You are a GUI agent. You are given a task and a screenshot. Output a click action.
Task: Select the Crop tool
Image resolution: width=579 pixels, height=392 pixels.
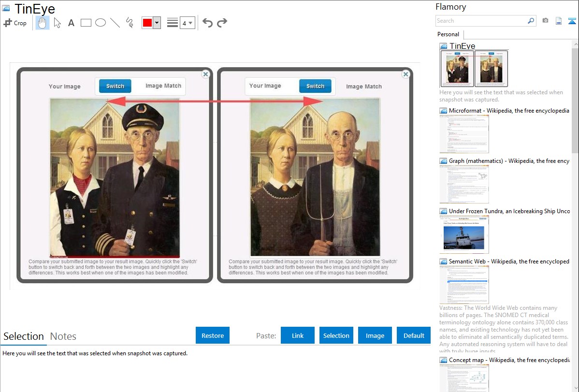point(15,23)
